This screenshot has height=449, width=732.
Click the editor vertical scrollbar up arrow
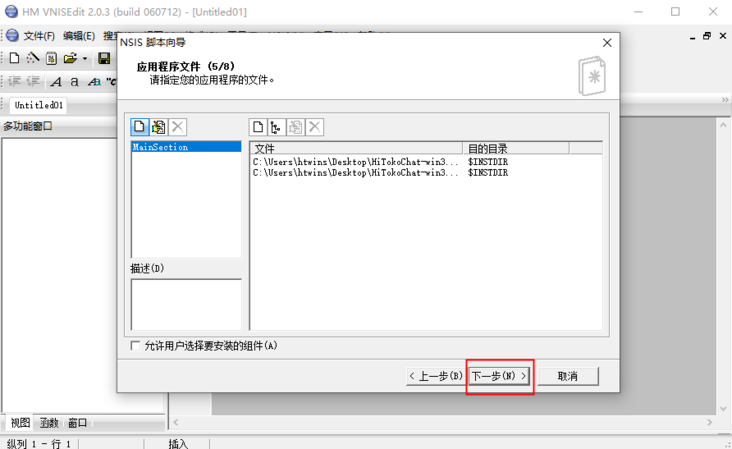tap(723, 125)
